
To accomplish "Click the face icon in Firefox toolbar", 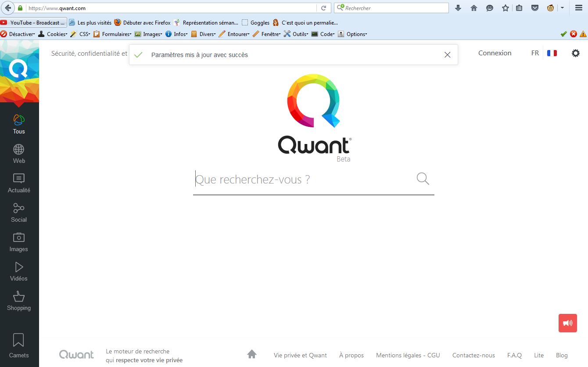I will (551, 8).
